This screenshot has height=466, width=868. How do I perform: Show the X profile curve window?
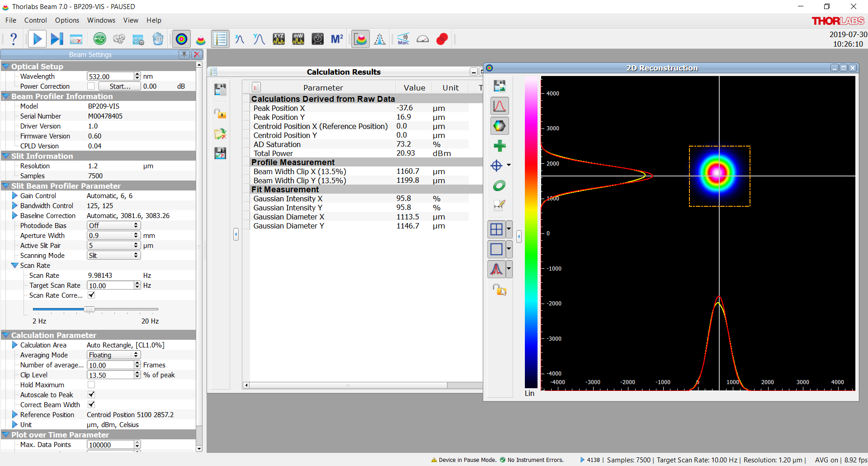click(x=240, y=39)
